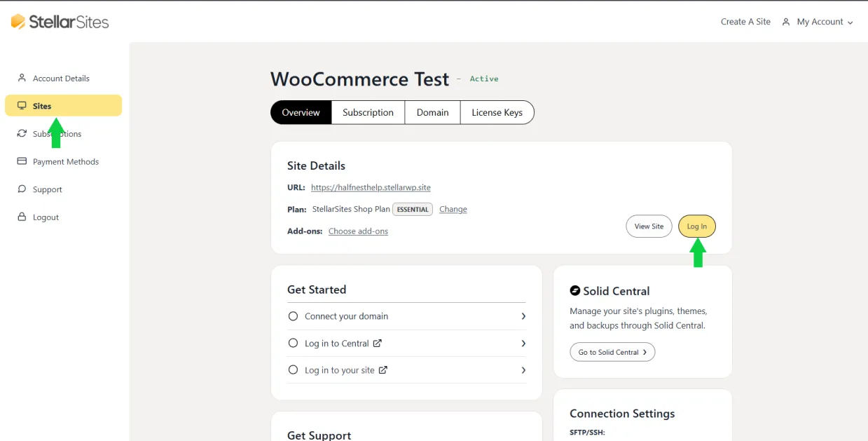Viewport: 868px width, 441px height.
Task: Expand the Connect your domain item
Action: point(523,316)
